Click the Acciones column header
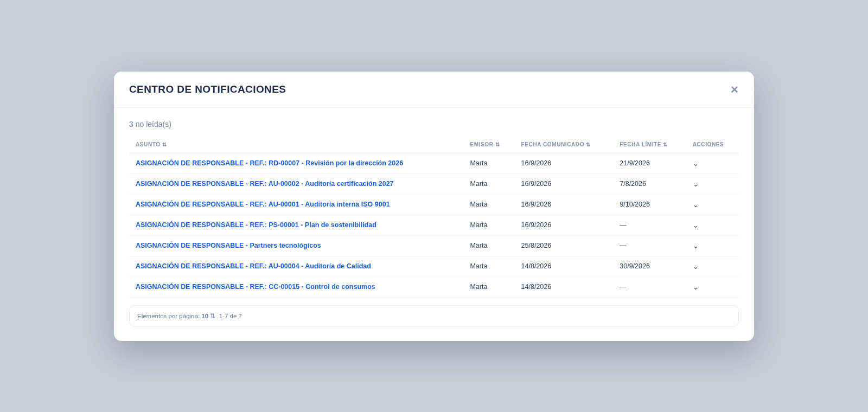The image size is (868, 412). click(708, 145)
